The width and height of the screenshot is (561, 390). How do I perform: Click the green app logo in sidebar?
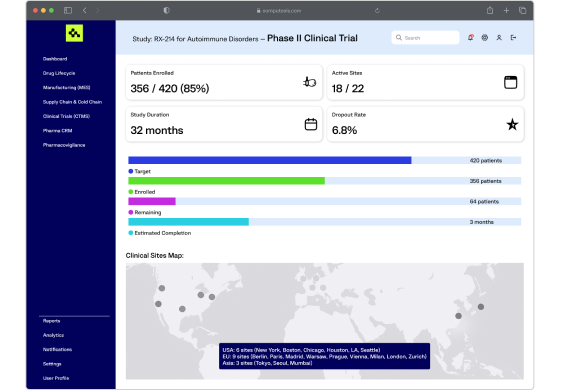74,33
